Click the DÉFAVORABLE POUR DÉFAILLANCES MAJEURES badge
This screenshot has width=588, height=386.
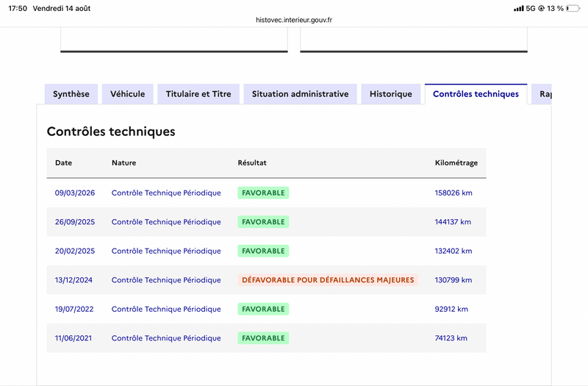328,280
